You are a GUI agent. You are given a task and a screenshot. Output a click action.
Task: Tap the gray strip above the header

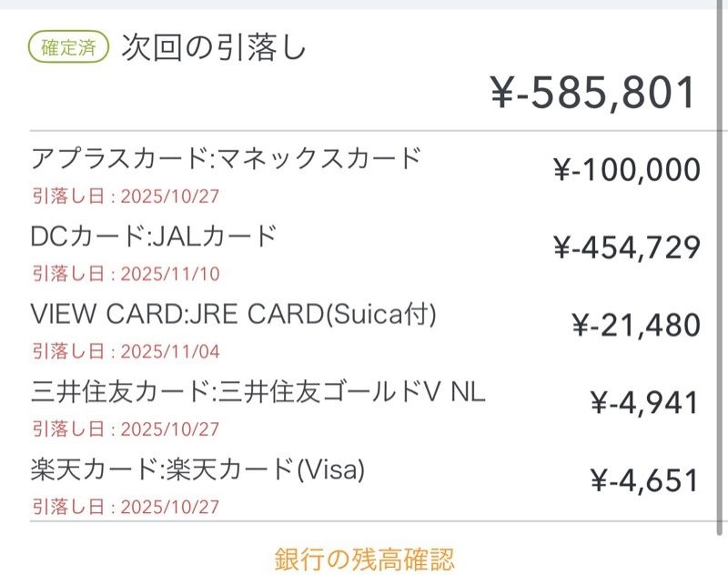(x=364, y=5)
